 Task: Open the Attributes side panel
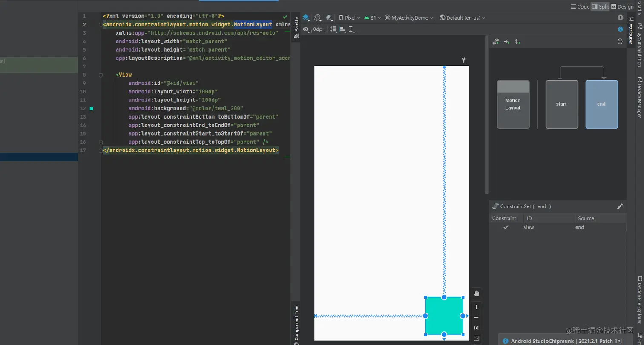coord(631,30)
